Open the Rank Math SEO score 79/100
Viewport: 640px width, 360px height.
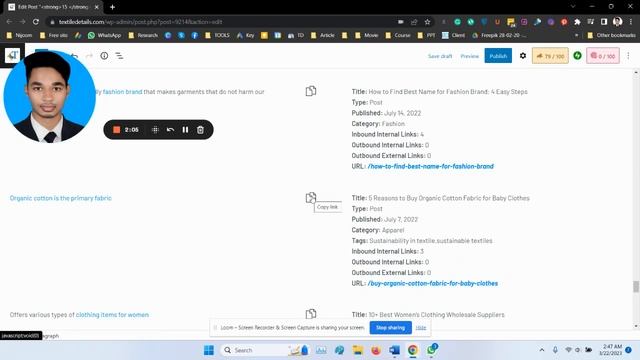pyautogui.click(x=550, y=56)
